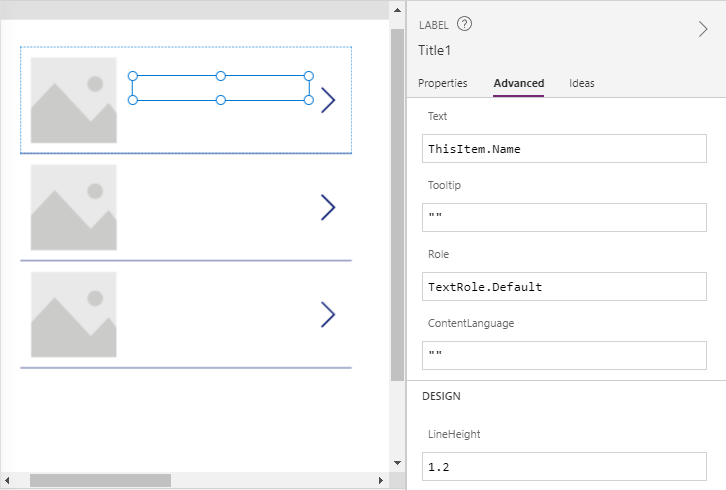Select the image placeholder in first gallery row

coord(73,100)
